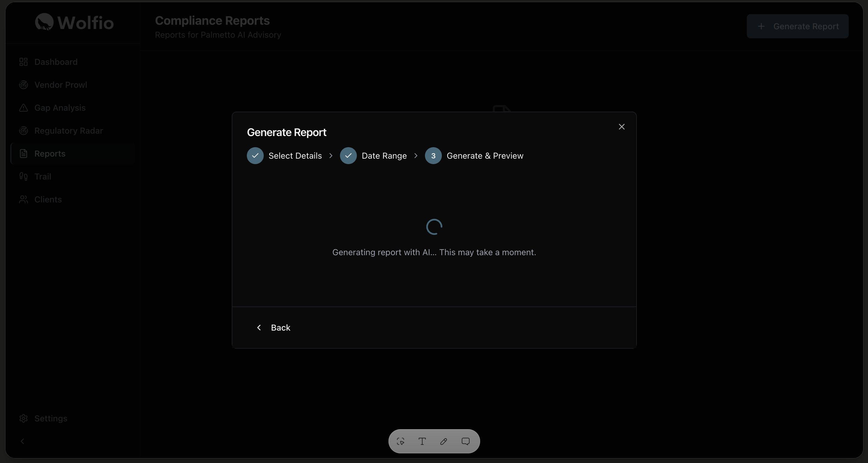Collapse the sidebar with the chevron
The image size is (868, 463).
pos(22,441)
